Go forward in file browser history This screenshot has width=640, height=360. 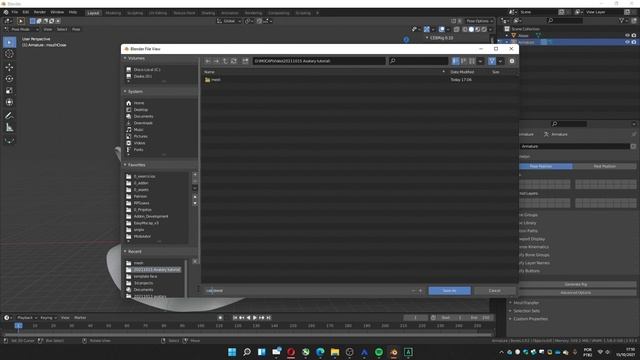(216, 61)
